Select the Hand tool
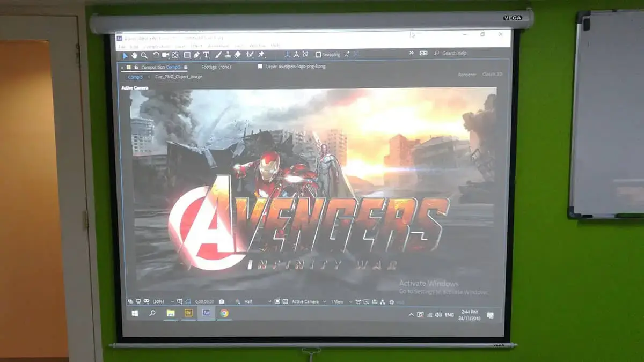This screenshot has width=644, height=362. (134, 55)
